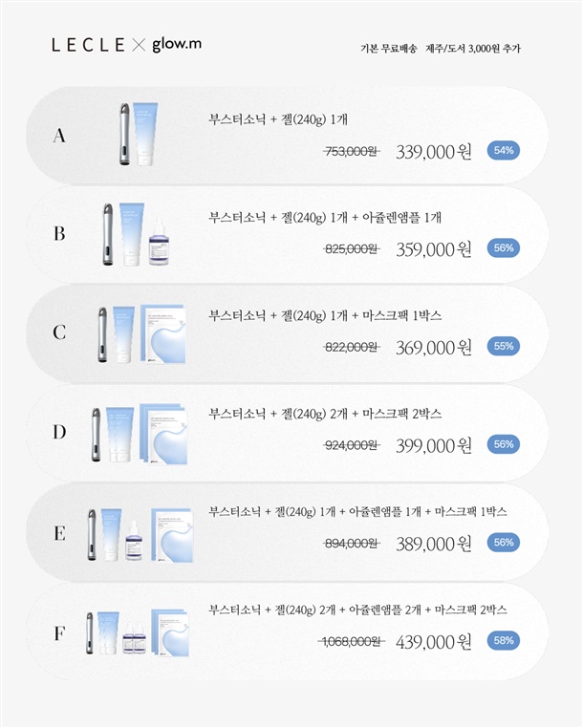
Task: Click option F product bundle image
Action: click(x=141, y=632)
